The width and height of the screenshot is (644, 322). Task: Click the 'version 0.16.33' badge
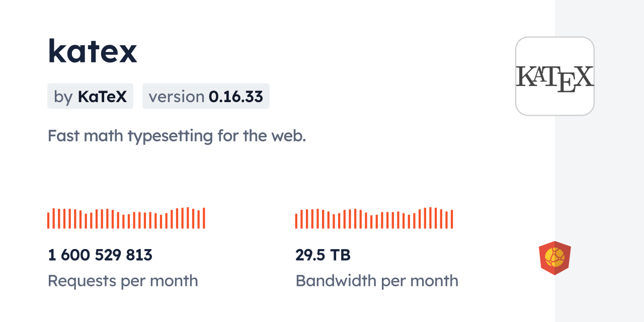point(206,96)
